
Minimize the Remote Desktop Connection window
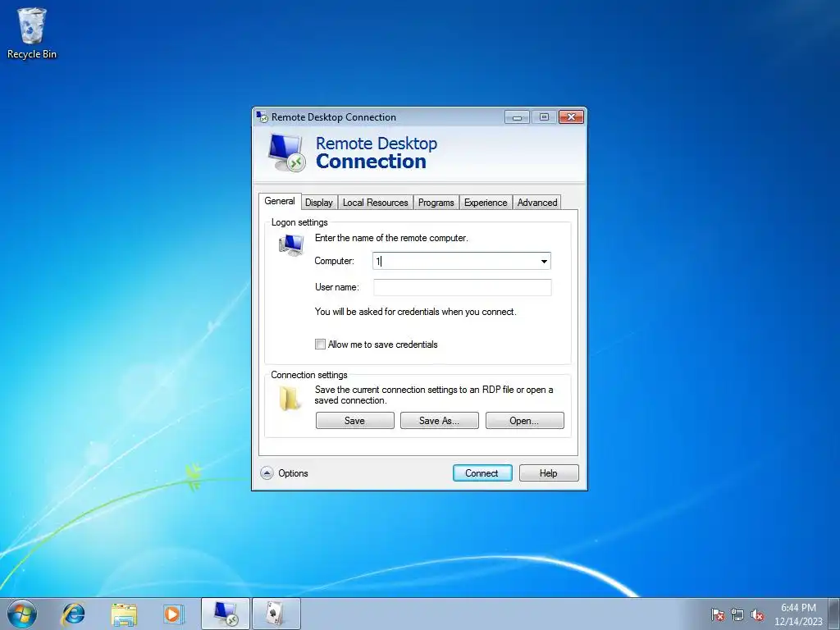pos(517,116)
